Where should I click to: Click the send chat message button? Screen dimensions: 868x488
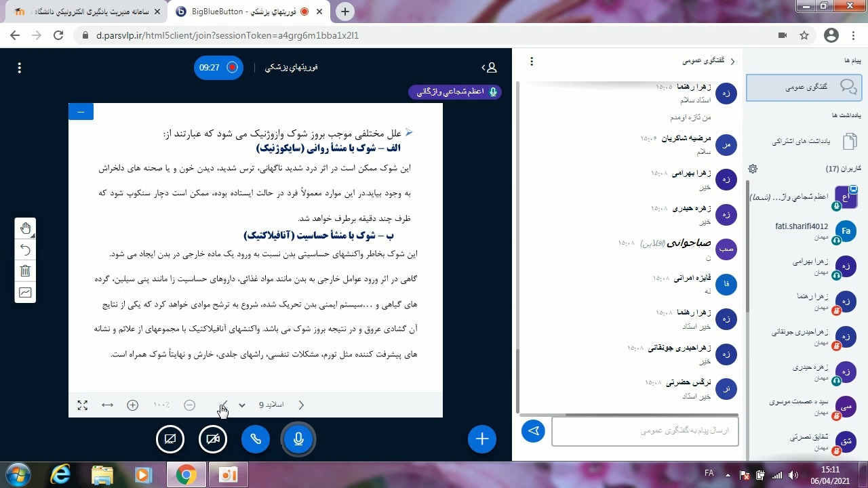(533, 431)
